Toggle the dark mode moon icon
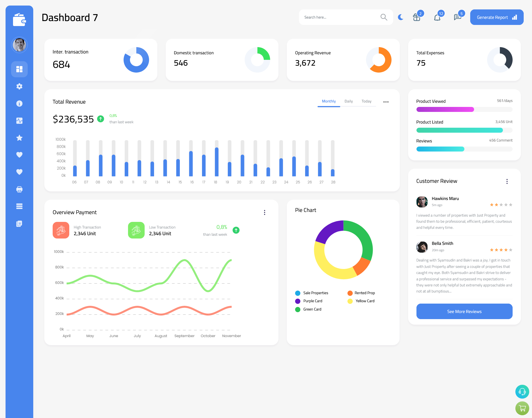 [x=400, y=17]
